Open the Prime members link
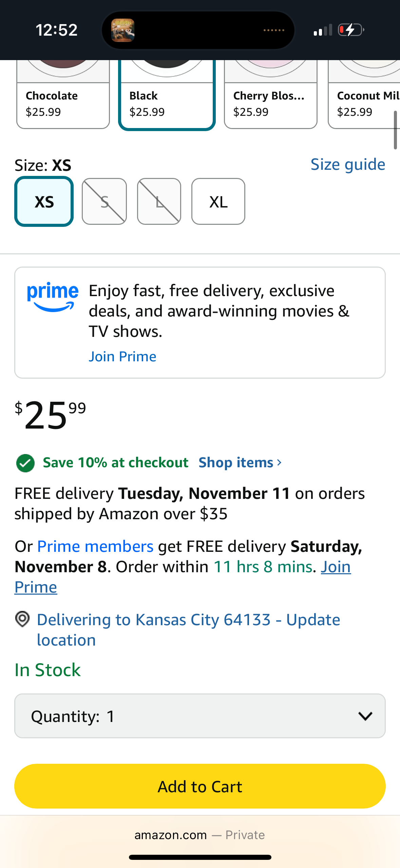The height and width of the screenshot is (868, 400). 95,546
